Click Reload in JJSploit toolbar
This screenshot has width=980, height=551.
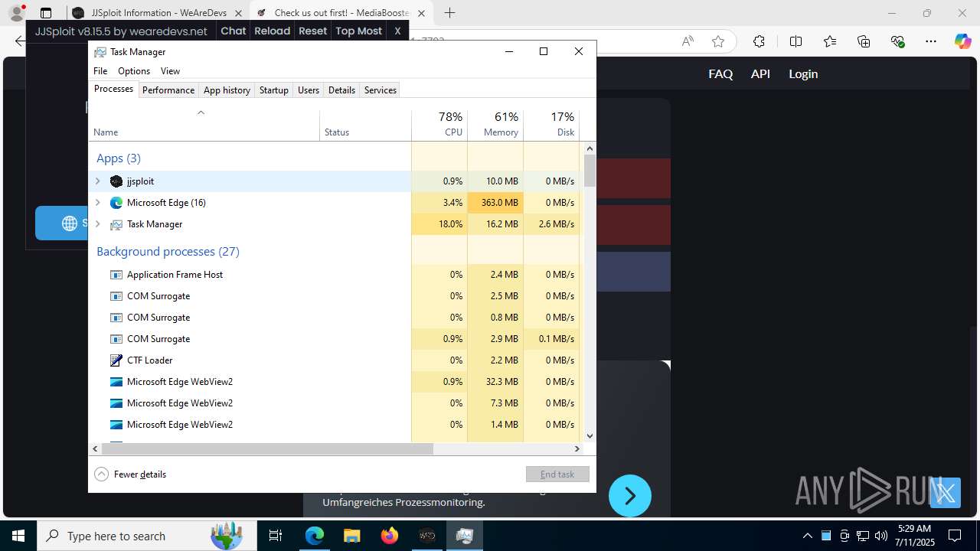[273, 31]
